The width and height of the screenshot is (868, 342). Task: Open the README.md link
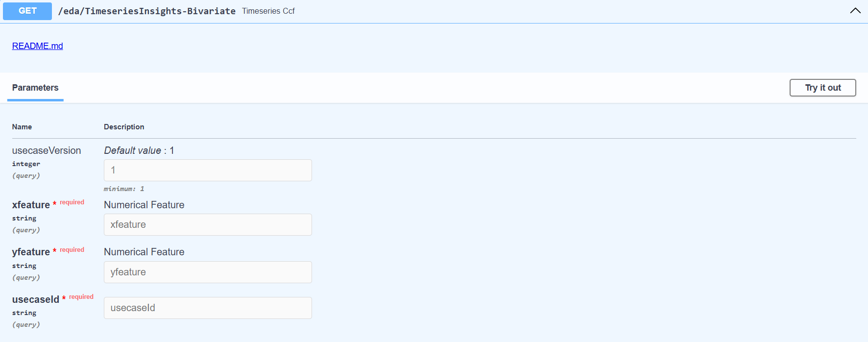click(37, 46)
